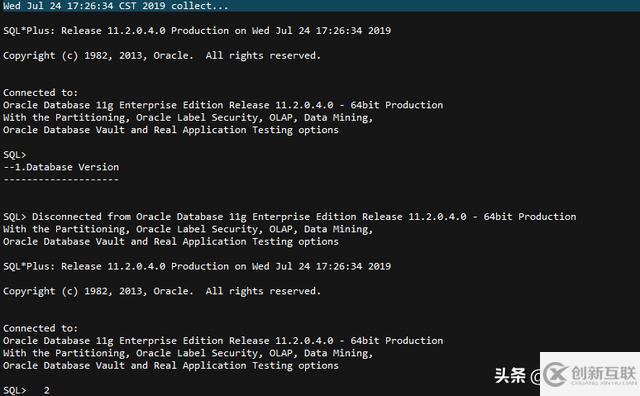Place cursor at the bottom 'SQL> 2' prompt
This screenshot has height=396, width=640.
click(x=26, y=390)
